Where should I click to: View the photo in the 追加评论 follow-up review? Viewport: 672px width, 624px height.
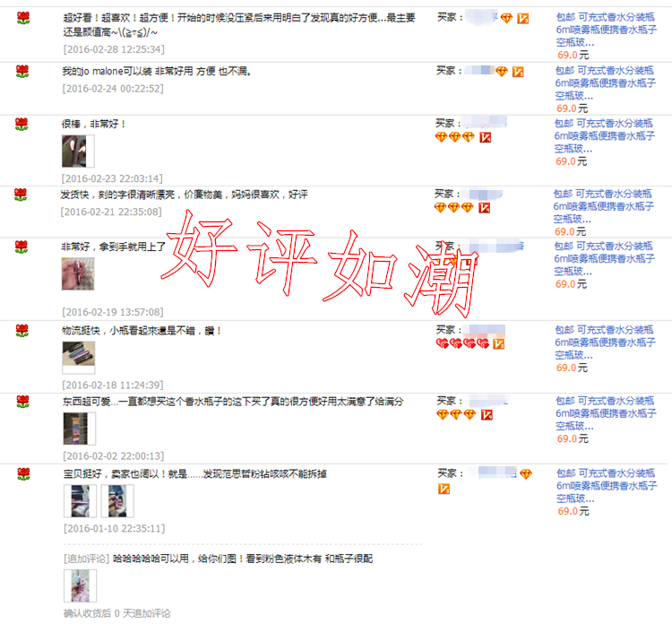pos(80,585)
